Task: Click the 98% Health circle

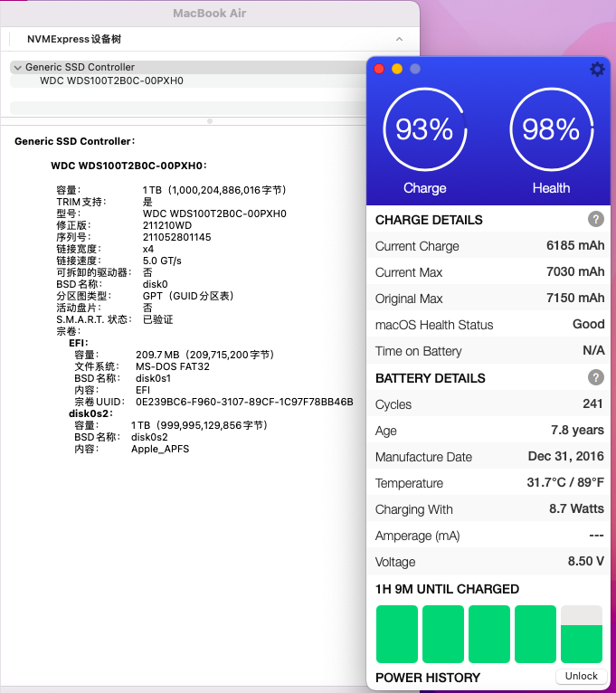Action: point(551,129)
